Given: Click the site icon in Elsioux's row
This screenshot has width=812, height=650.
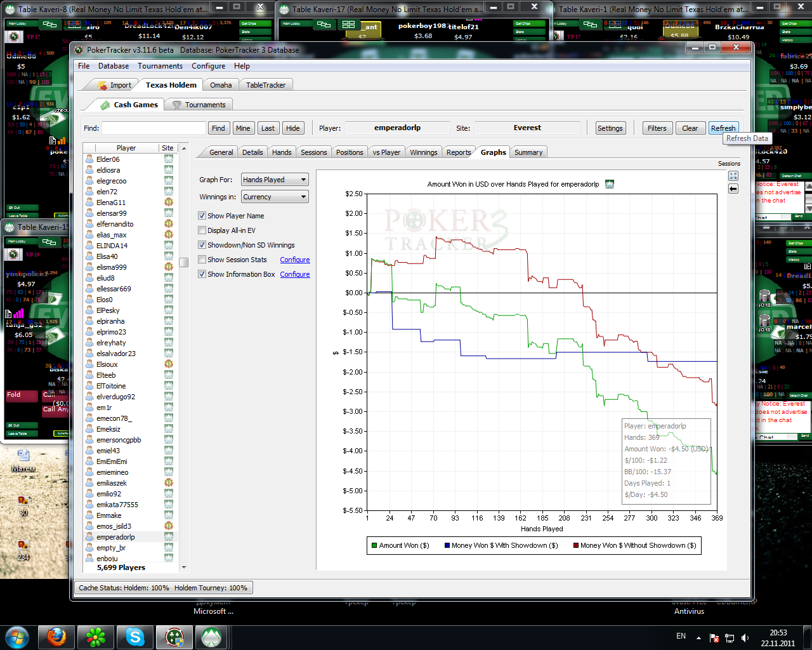Looking at the screenshot, I should click(169, 364).
